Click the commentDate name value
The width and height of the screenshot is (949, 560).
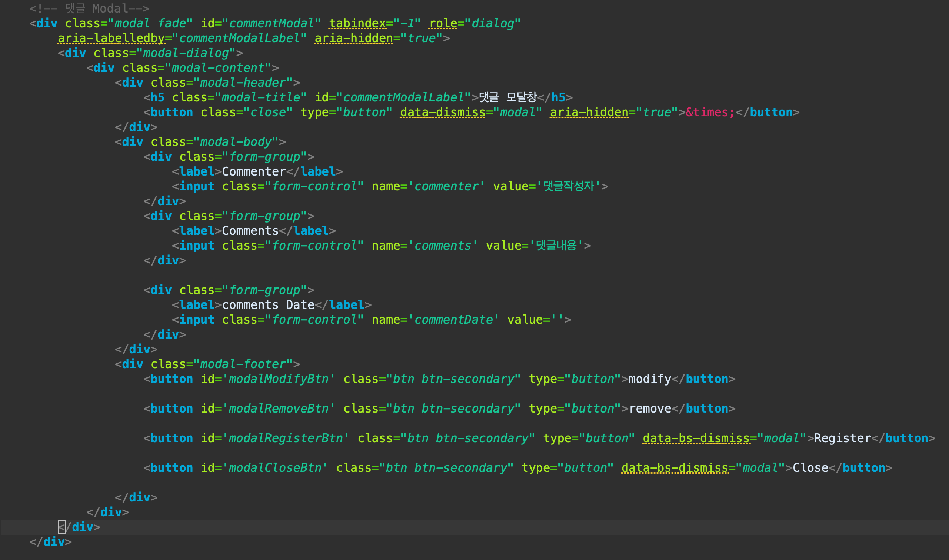pos(453,320)
